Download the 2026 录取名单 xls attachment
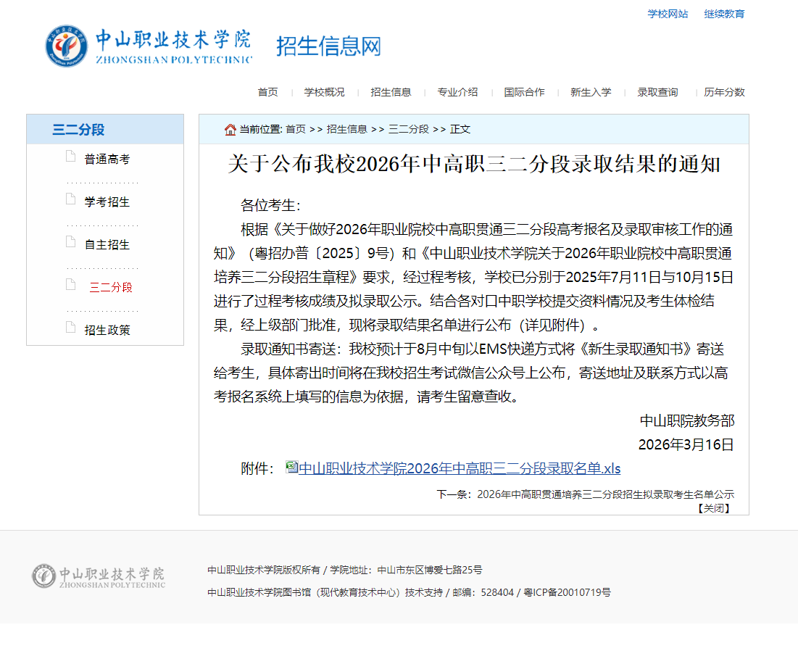This screenshot has height=672, width=798. (459, 468)
